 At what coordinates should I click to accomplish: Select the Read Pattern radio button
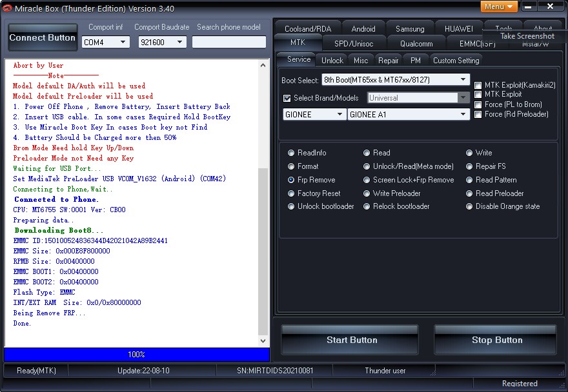(x=469, y=179)
